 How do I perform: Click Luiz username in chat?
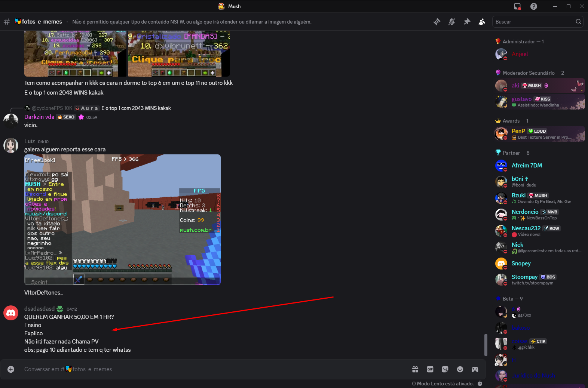pos(30,141)
